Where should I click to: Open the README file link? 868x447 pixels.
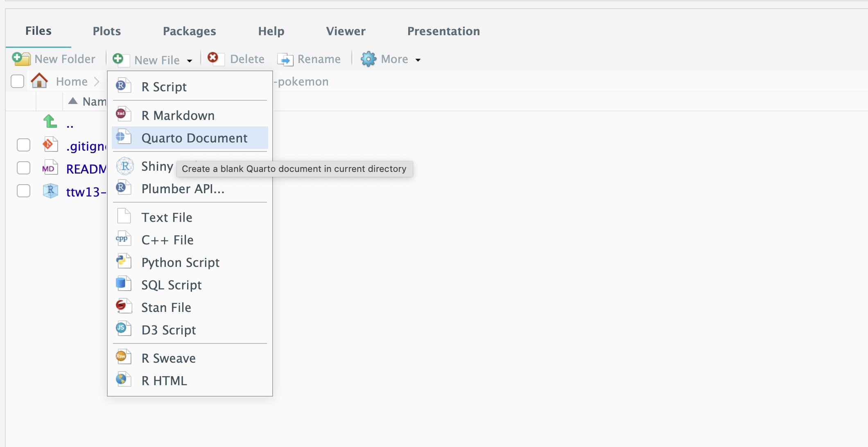(86, 169)
